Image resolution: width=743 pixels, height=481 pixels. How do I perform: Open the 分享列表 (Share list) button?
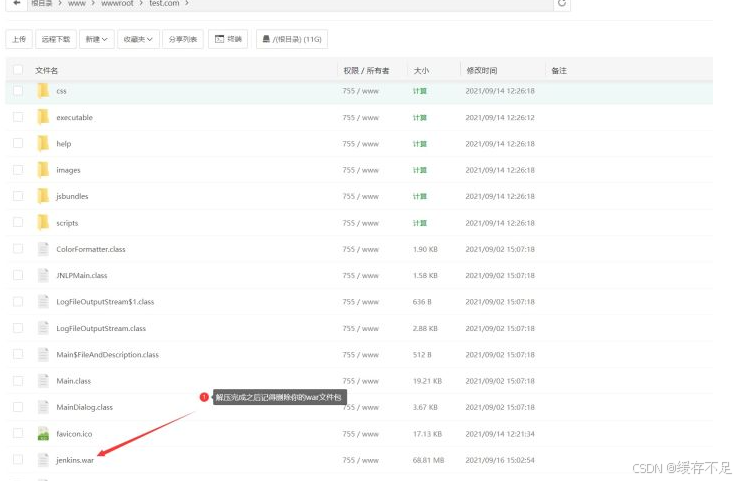pos(183,39)
